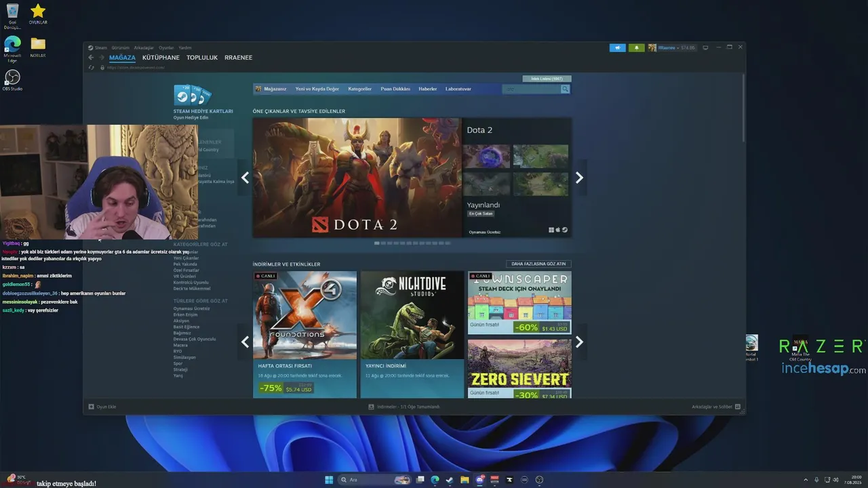Screen dimensions: 868x488
Task: Open Yeni Çıkanlar category link
Action: [x=186, y=258]
